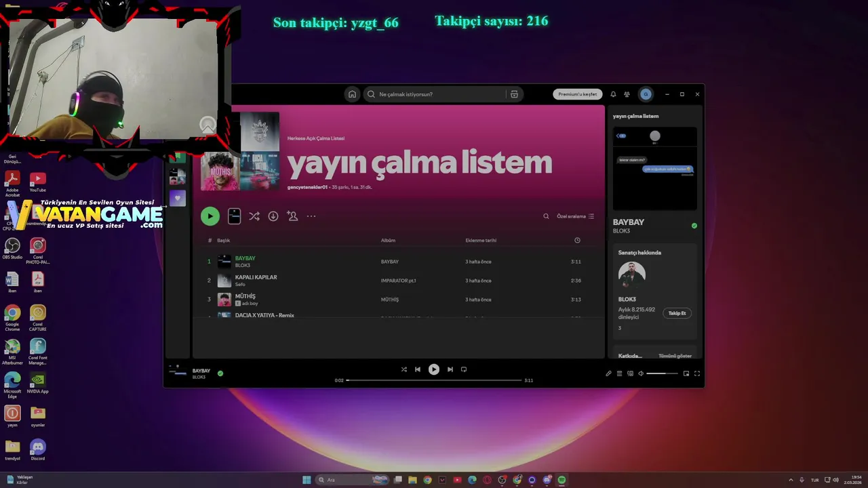Sort by duration clock icon column
Image resolution: width=868 pixels, height=488 pixels.
click(x=577, y=241)
